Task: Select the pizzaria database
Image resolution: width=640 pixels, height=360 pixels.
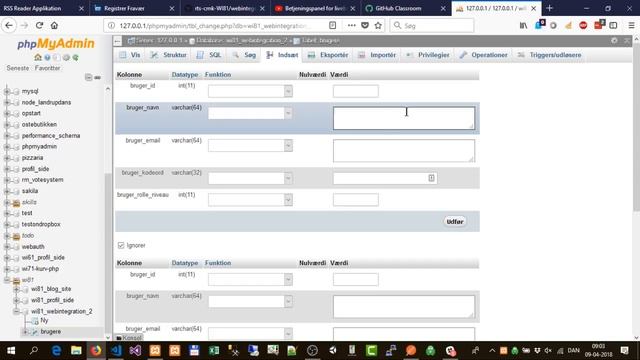Action: (x=32, y=158)
